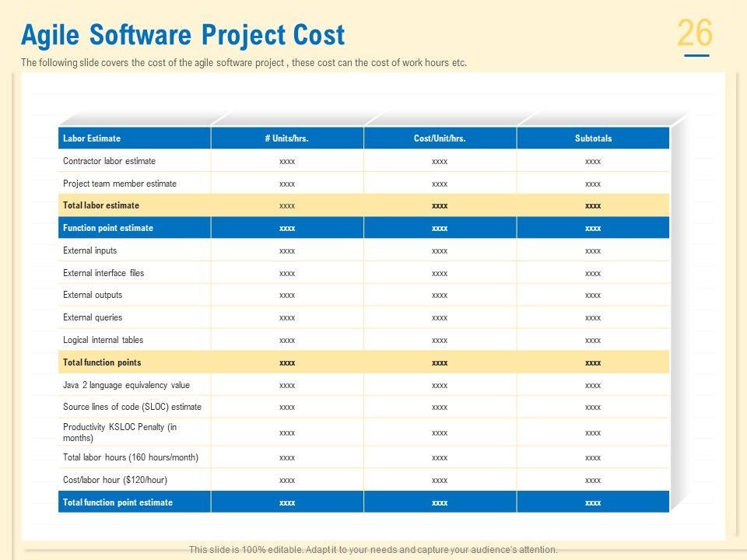
Task: Select Java 2 language equivalency value label
Action: point(126,385)
